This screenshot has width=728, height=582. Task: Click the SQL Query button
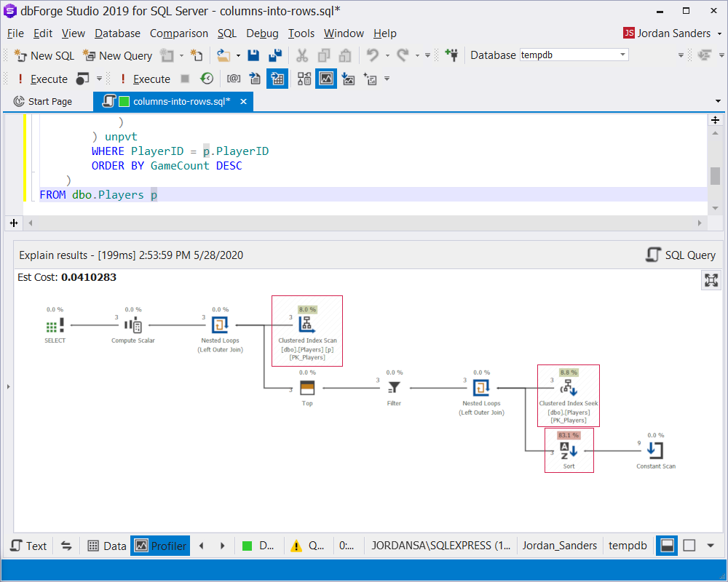pos(681,255)
